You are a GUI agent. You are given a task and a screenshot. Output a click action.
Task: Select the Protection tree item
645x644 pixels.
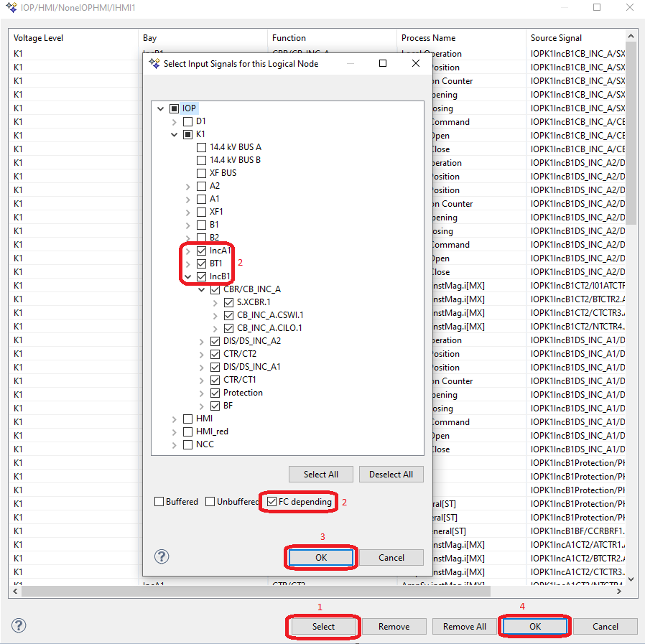[x=243, y=393]
